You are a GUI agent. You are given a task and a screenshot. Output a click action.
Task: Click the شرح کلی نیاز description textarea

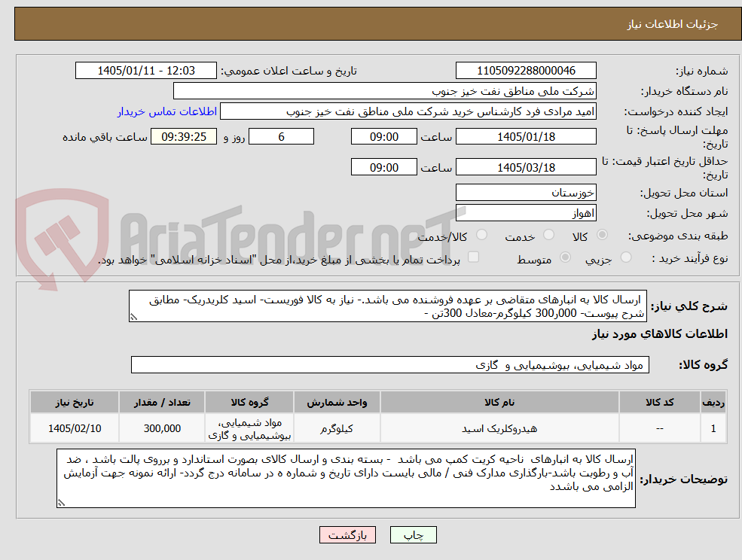pos(387,306)
